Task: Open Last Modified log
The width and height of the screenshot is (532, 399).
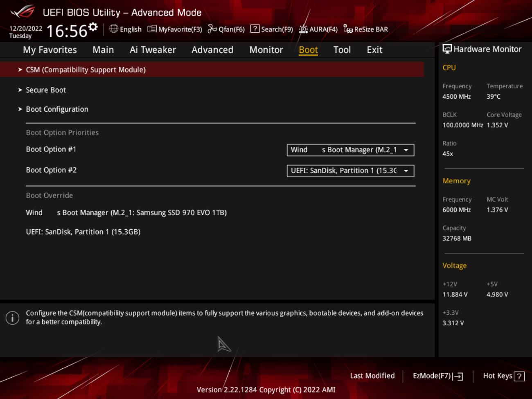Action: coord(372,376)
